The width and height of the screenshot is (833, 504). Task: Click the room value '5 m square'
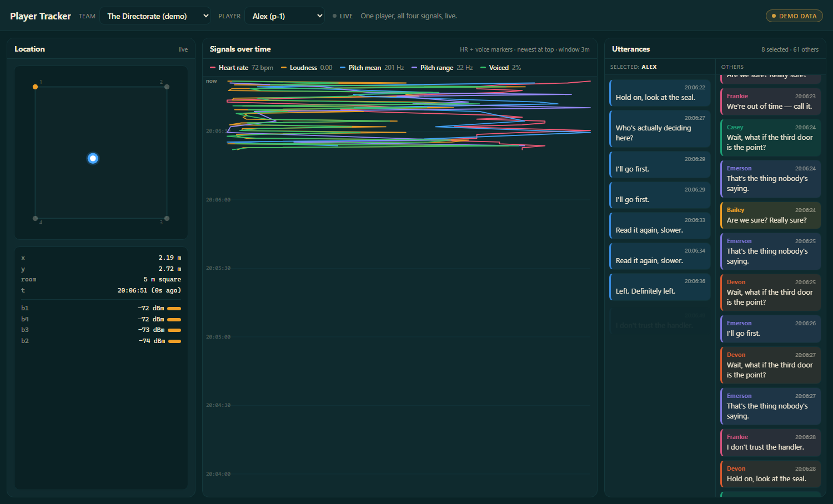(162, 279)
